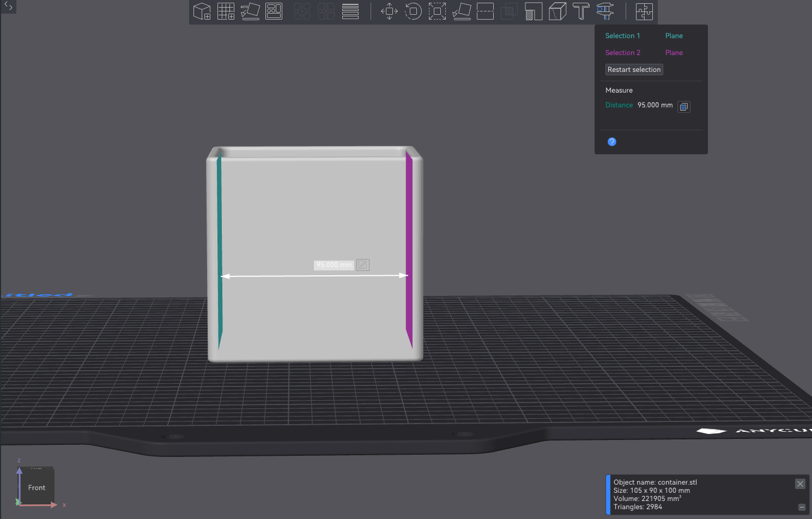Image resolution: width=812 pixels, height=519 pixels.
Task: Open the Support painting tool
Action: (534, 11)
